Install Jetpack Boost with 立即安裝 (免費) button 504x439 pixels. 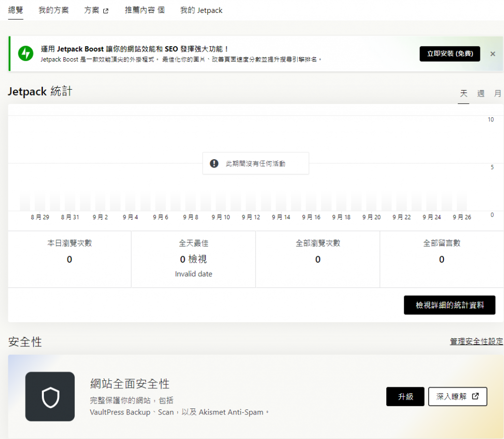tap(450, 54)
